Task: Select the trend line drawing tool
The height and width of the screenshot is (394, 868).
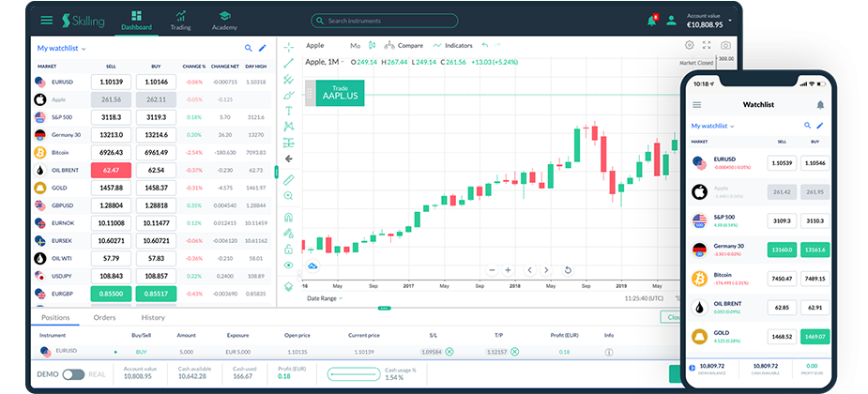Action: pyautogui.click(x=288, y=63)
